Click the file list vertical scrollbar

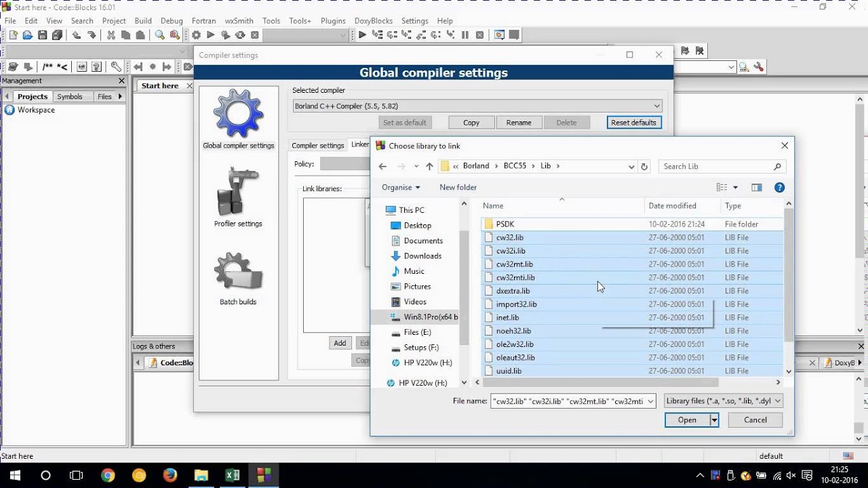[x=789, y=274]
